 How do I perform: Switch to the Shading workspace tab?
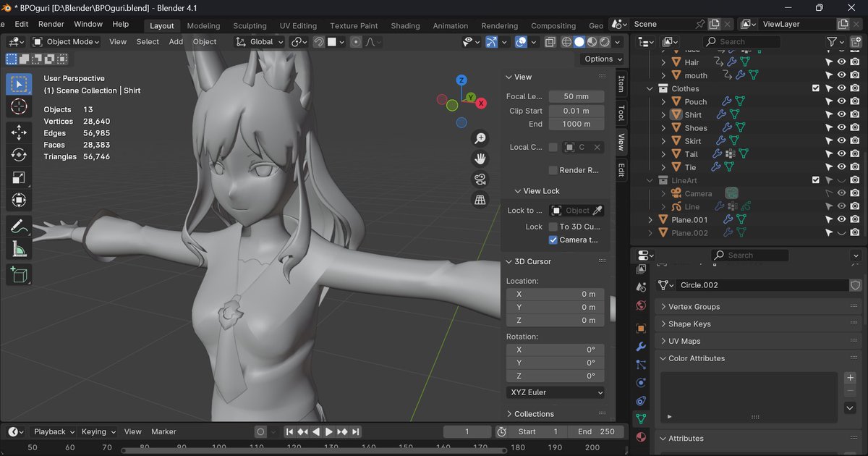click(404, 25)
